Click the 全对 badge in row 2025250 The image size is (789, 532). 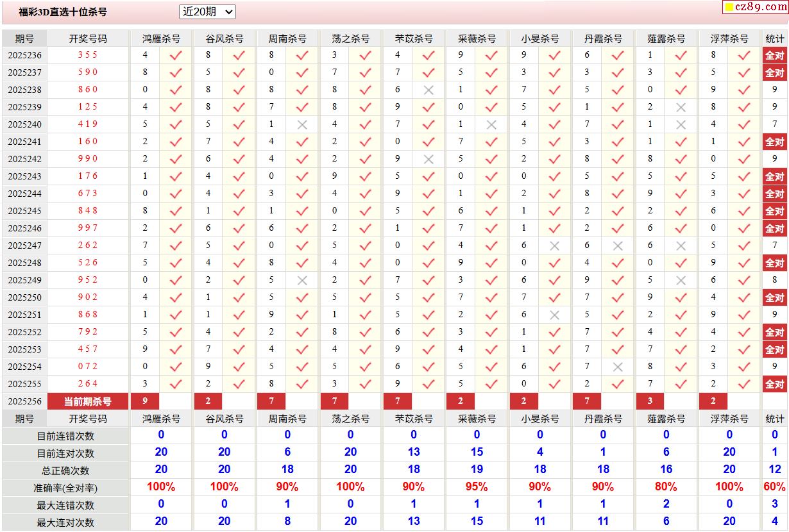774,297
